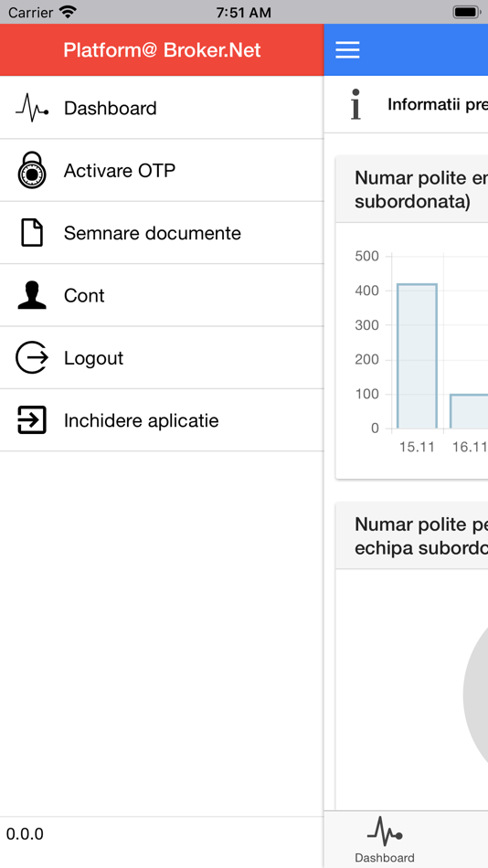Click the 15.11 bar in the chart
The height and width of the screenshot is (868, 488).
click(x=417, y=356)
